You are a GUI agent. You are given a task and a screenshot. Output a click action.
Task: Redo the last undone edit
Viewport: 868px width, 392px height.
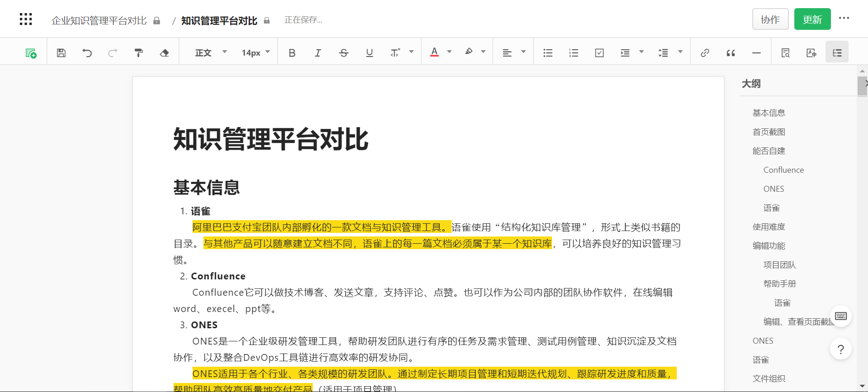click(113, 53)
